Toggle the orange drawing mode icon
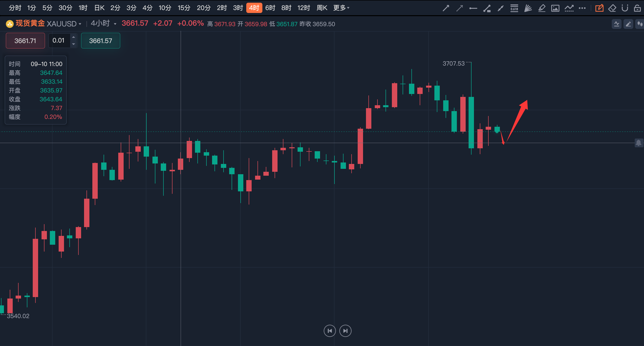The height and width of the screenshot is (346, 644). click(x=599, y=8)
